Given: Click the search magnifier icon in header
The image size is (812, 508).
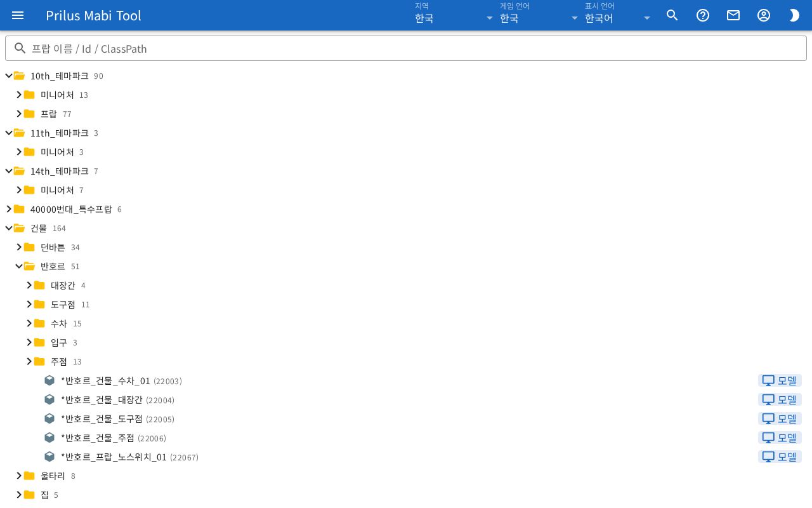Looking at the screenshot, I should click(x=672, y=15).
